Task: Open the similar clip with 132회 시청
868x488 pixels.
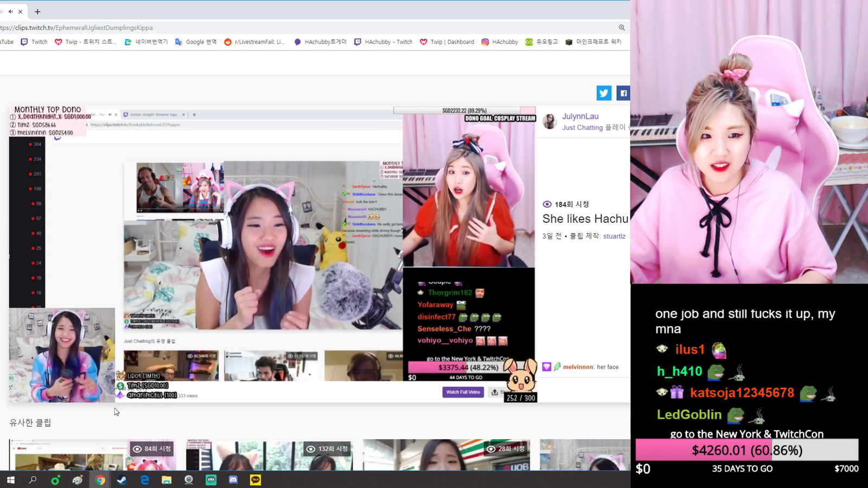Action: 270,454
